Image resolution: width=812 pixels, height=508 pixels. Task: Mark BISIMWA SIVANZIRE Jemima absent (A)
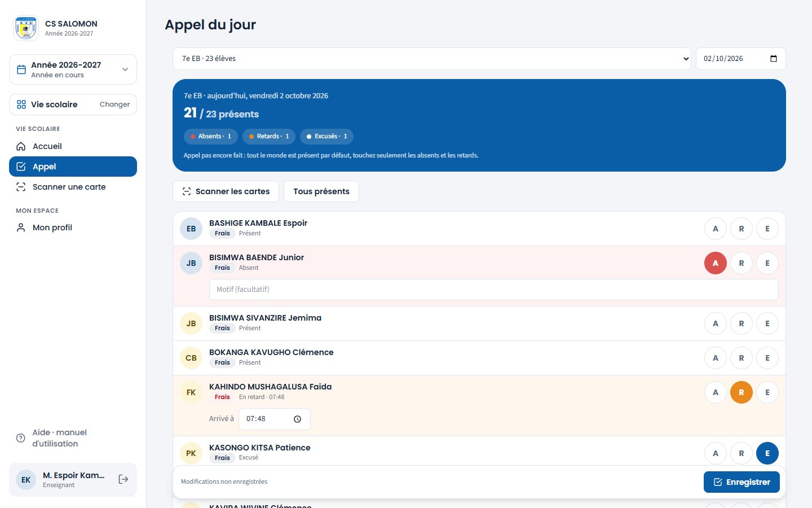click(x=716, y=323)
